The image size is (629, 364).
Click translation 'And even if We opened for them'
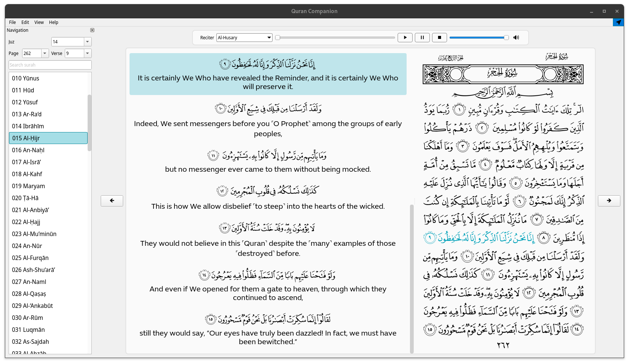[x=268, y=293]
